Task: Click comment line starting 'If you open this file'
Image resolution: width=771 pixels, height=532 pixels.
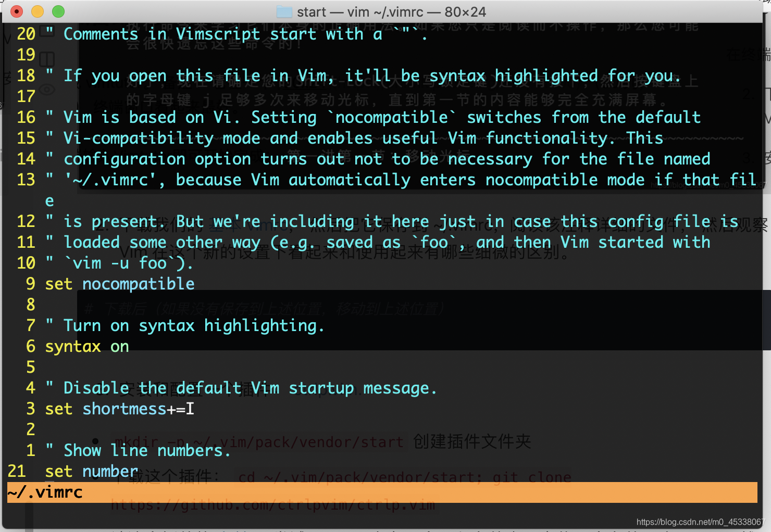Action: click(x=363, y=76)
